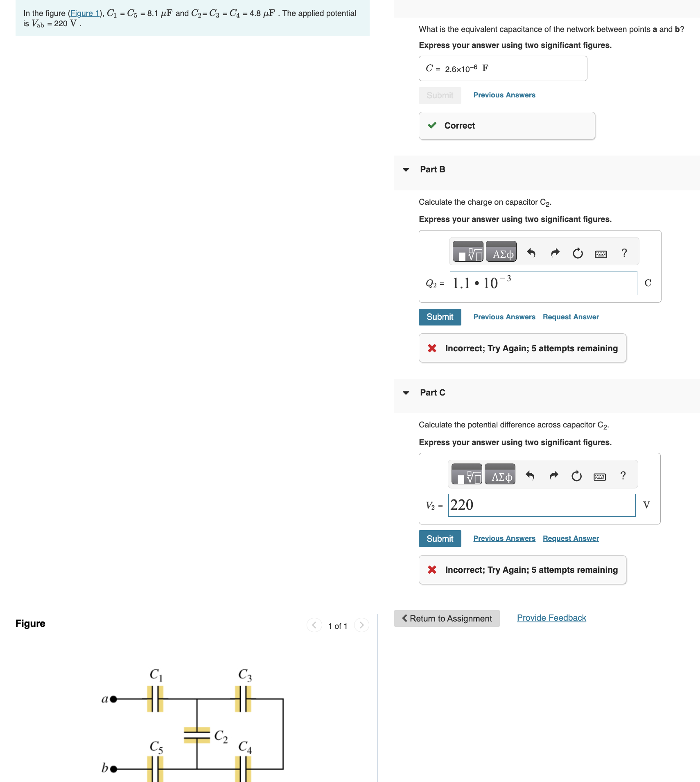Screen dimensions: 700x782
Task: Redo in the Part C equation toolbar
Action: tap(553, 475)
